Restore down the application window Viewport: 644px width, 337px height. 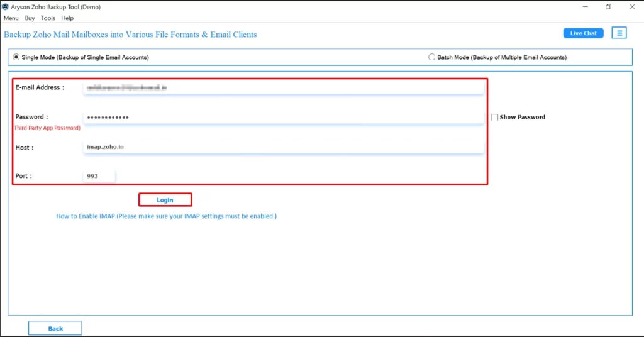tap(608, 6)
